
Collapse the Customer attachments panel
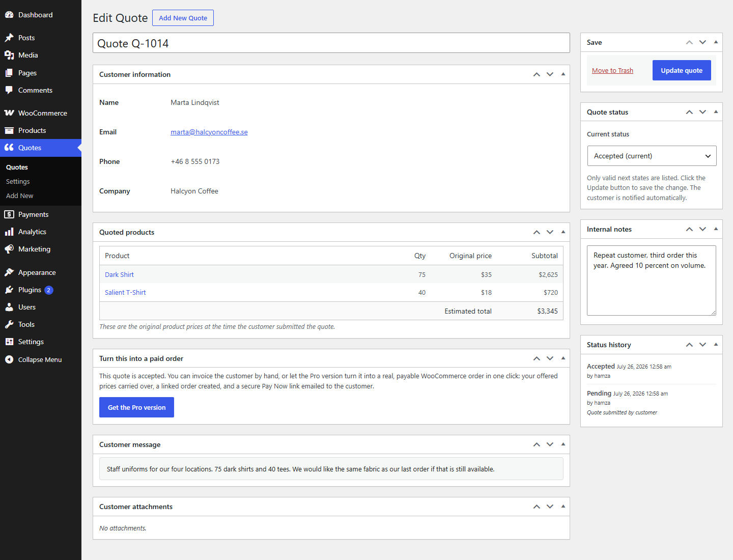tap(563, 507)
